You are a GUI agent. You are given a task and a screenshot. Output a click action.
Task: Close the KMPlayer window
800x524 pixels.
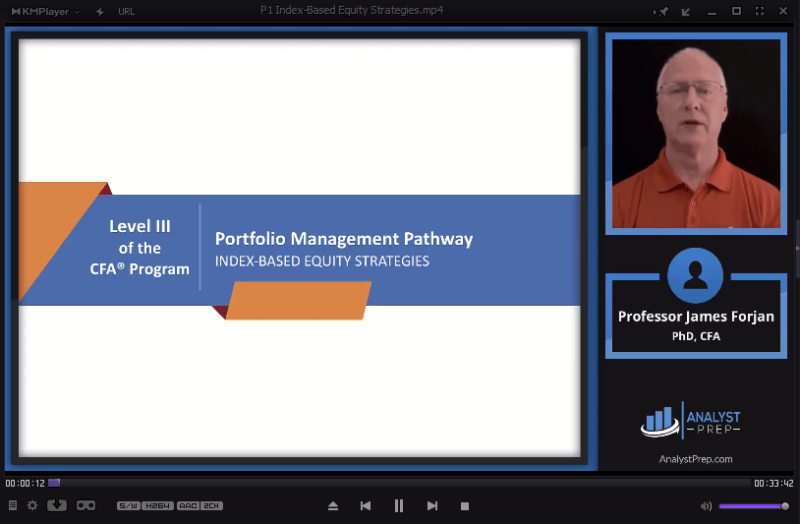(783, 11)
